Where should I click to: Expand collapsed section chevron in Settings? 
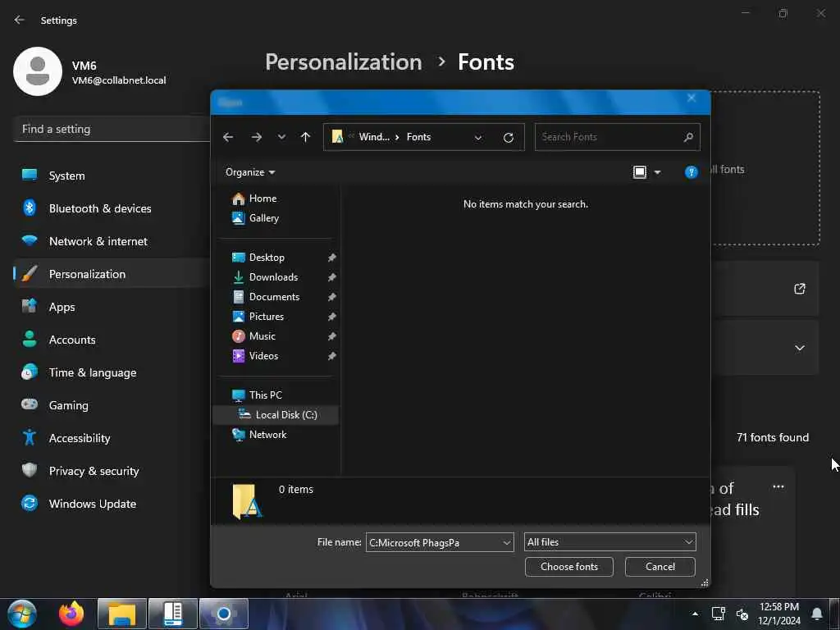(799, 348)
